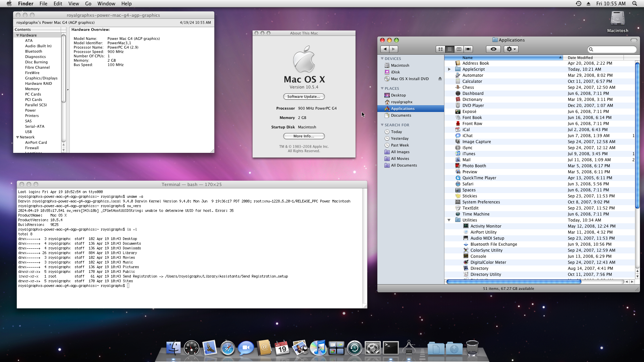
Task: Toggle Finder toolbar with pill button
Action: (x=634, y=40)
